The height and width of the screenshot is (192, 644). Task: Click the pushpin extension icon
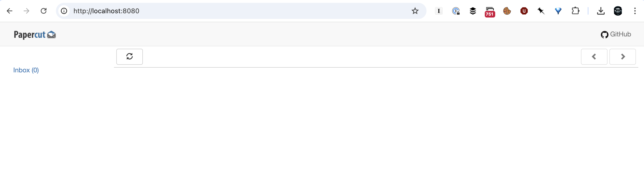[541, 11]
